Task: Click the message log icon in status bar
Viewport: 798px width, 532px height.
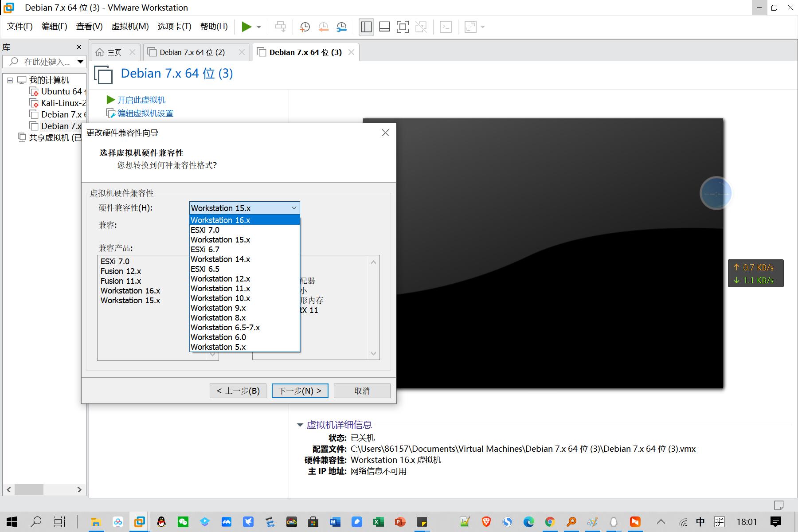Action: pyautogui.click(x=778, y=505)
